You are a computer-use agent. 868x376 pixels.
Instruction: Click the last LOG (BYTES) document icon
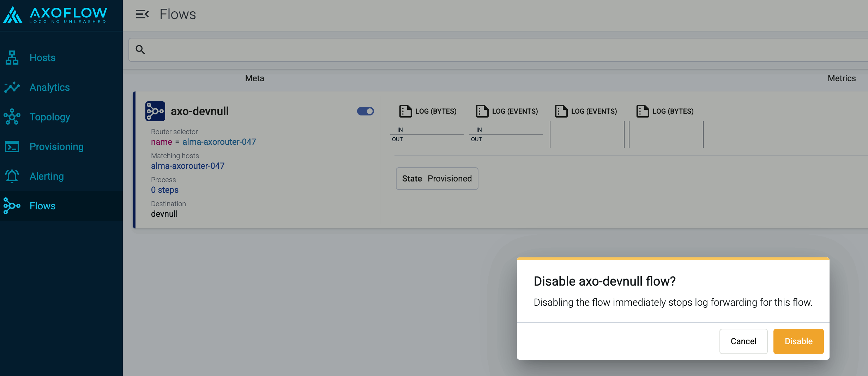[x=643, y=111]
